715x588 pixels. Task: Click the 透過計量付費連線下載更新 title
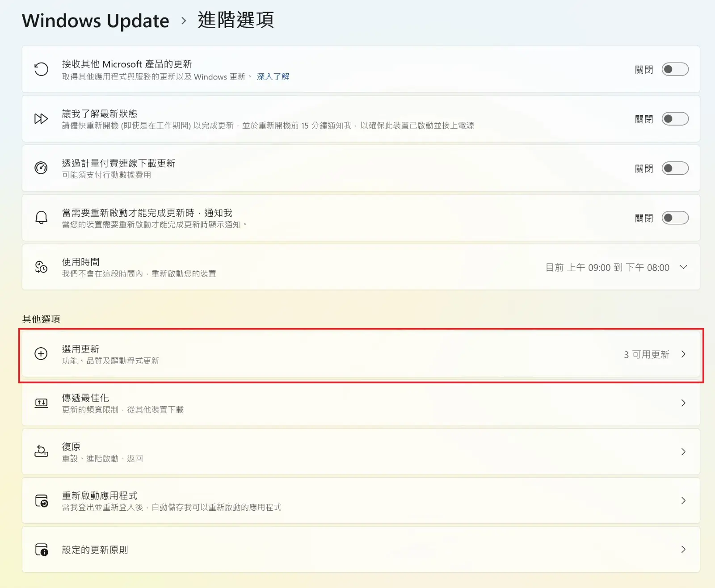click(x=118, y=163)
